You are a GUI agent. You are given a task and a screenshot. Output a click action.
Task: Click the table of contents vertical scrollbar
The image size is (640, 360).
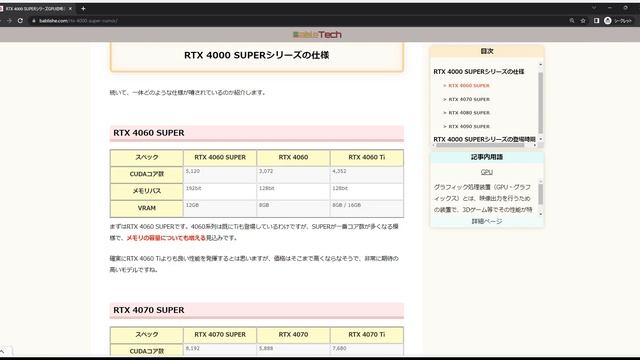coord(541,103)
